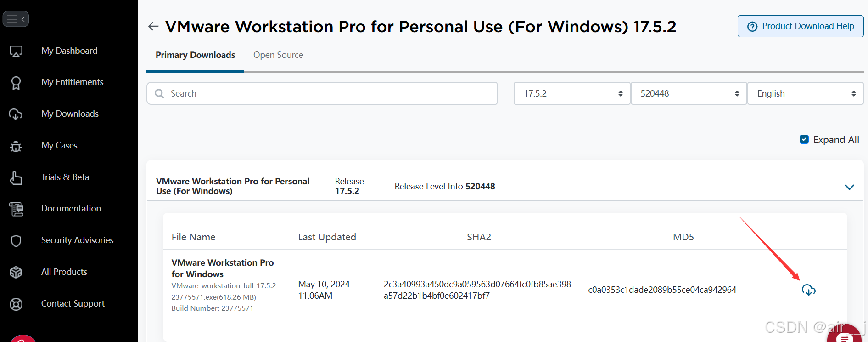Click Product Download Help button

tap(801, 26)
